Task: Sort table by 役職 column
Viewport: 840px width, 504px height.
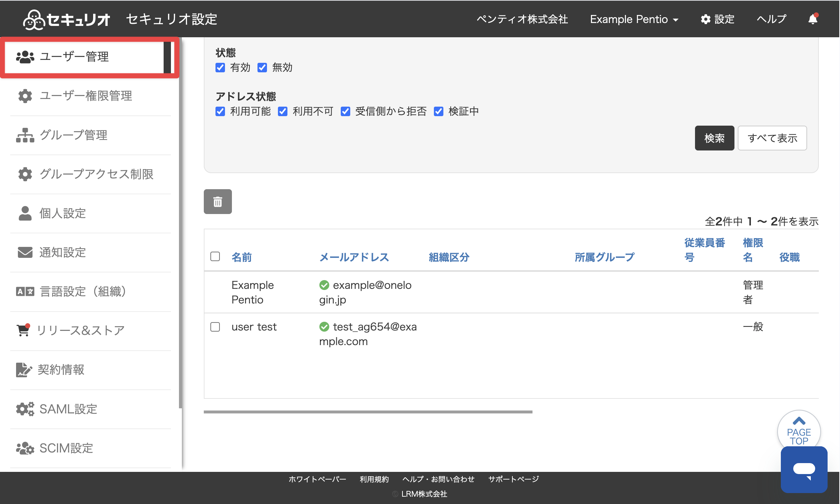Action: pyautogui.click(x=790, y=257)
